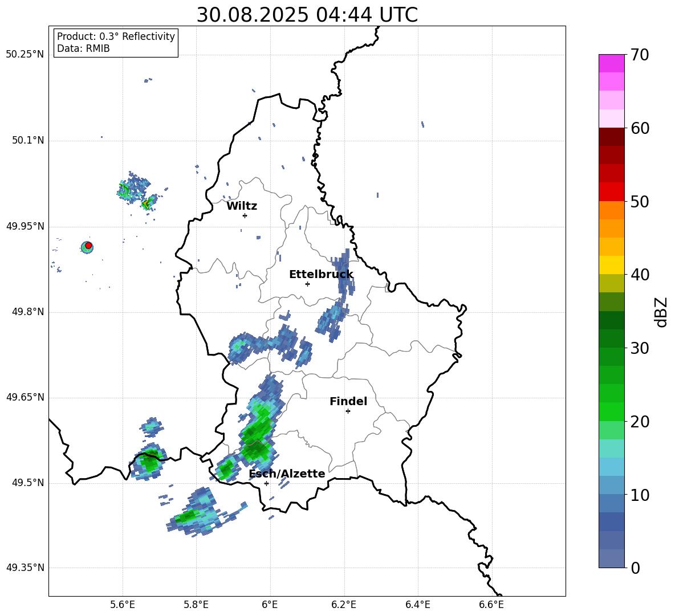
Task: Click the 49.65°N latitude label
Action: point(25,397)
